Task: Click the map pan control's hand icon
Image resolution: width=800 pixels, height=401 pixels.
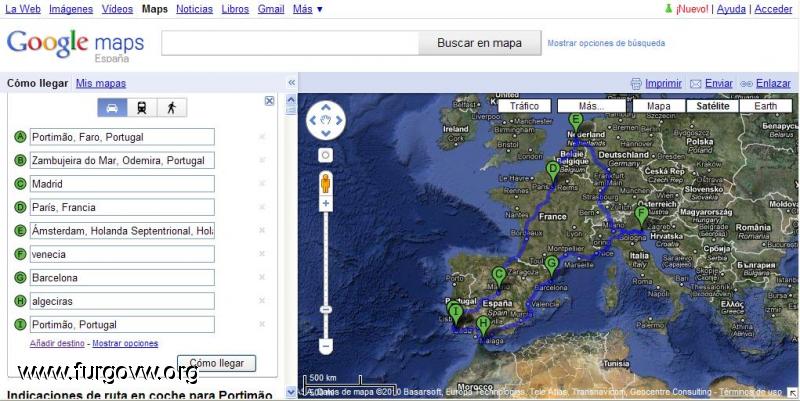Action: tap(326, 120)
